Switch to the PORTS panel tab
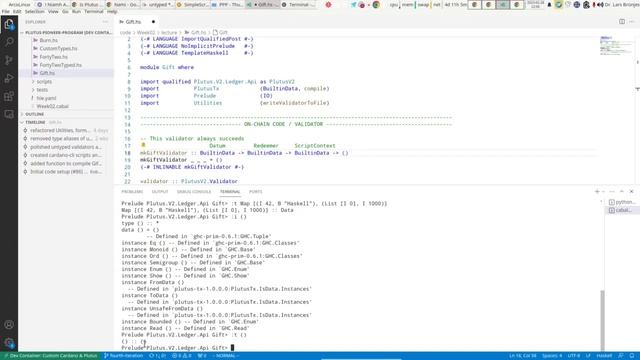This screenshot has height=360, width=640. click(256, 191)
